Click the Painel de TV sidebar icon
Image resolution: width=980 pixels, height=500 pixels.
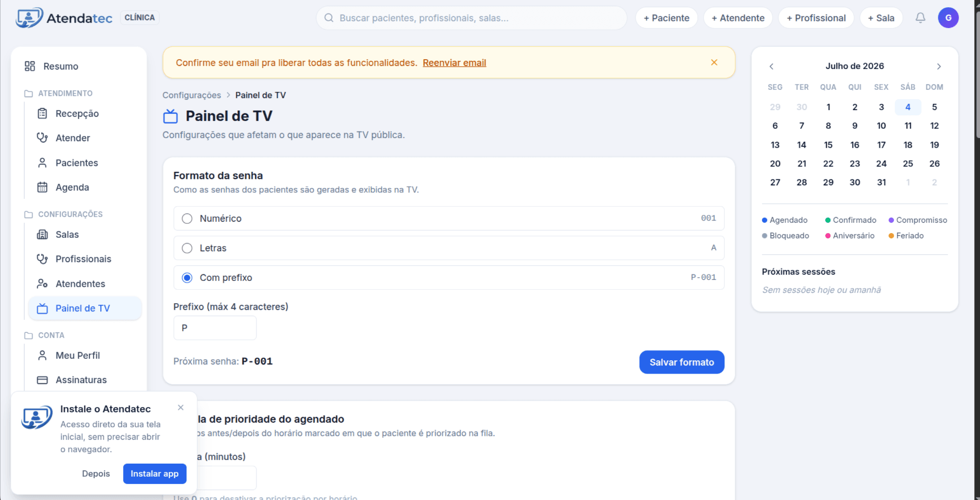click(43, 308)
